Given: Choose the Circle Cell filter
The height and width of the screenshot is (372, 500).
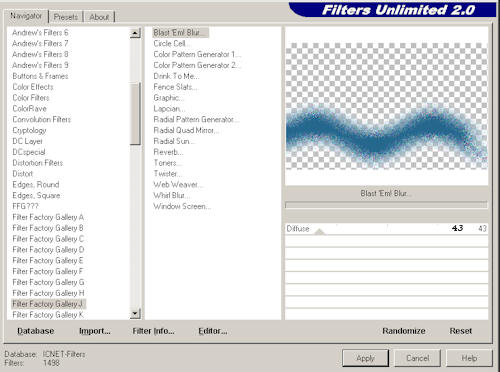Looking at the screenshot, I should tap(171, 43).
